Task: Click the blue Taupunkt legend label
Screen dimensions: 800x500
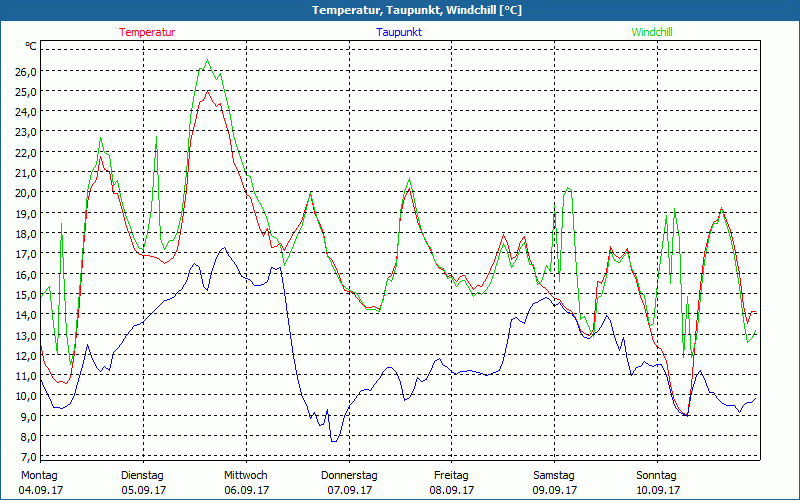Action: tap(398, 32)
